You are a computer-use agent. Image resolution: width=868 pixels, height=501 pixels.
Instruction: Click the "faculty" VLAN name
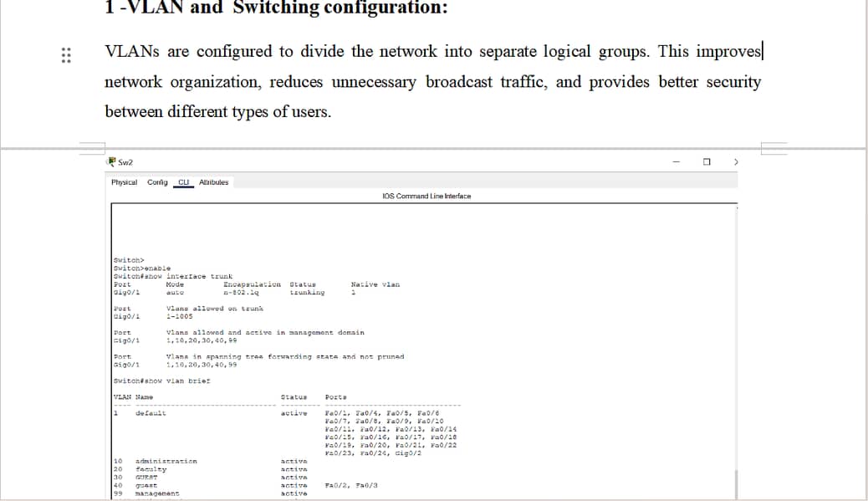151,469
